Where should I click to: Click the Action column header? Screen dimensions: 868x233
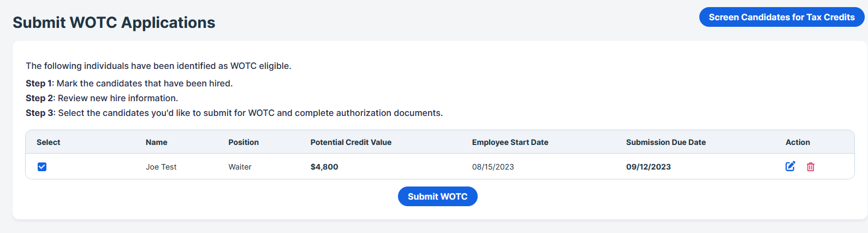(798, 142)
